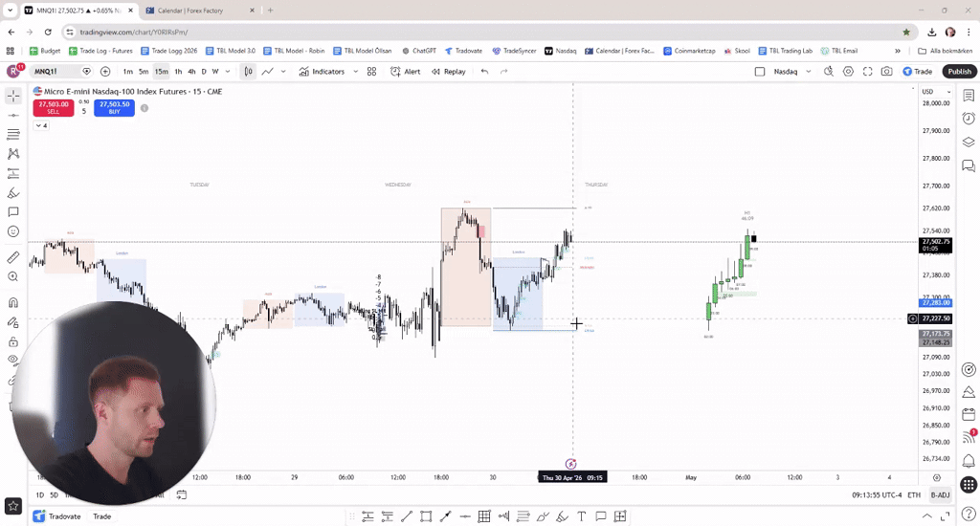Open candlestick chart style button
The height and width of the screenshot is (526, 980).
click(248, 71)
